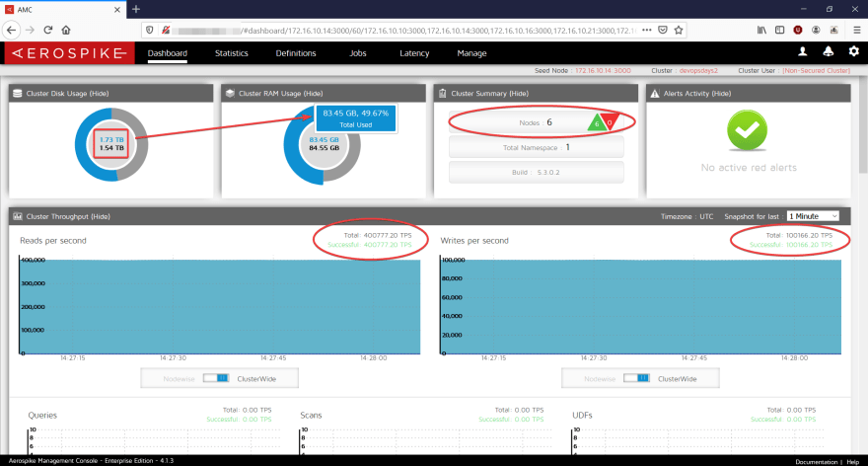868x466 pixels.
Task: Click the Cluster Summary clipboard icon
Action: coord(442,93)
